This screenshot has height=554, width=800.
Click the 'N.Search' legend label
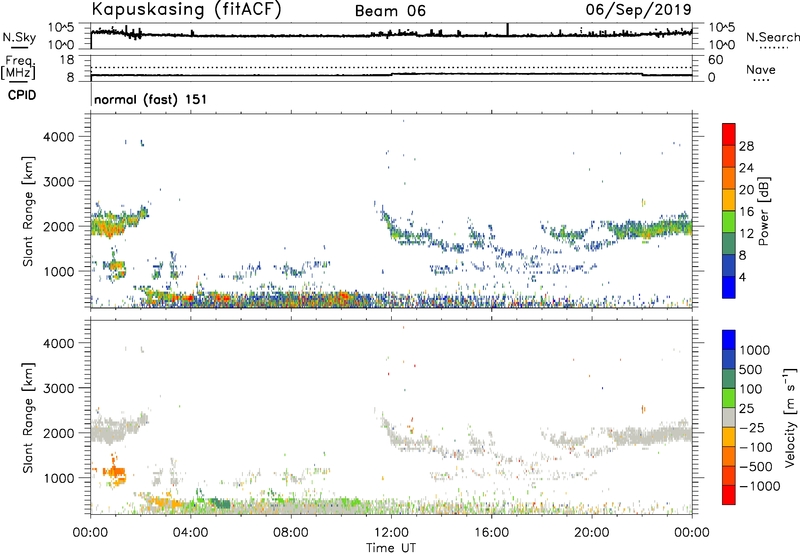coord(772,37)
